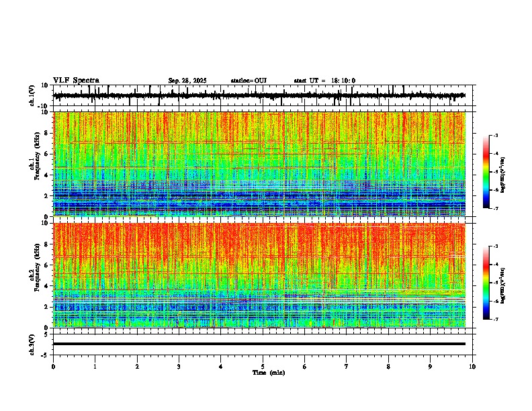Click the "station=OUI" header label

pos(249,81)
